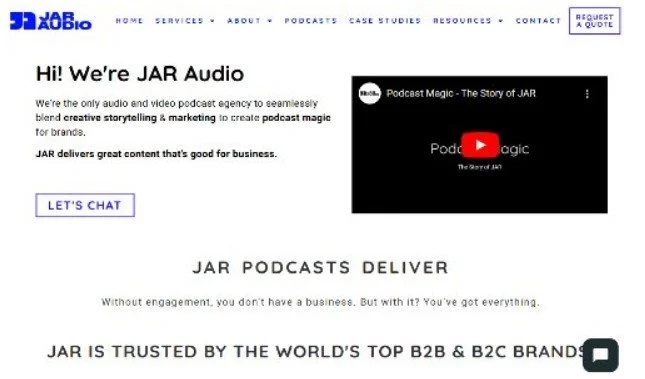Image resolution: width=645 pixels, height=379 pixels.
Task: Open the chat widget bubble icon
Action: coord(601,355)
